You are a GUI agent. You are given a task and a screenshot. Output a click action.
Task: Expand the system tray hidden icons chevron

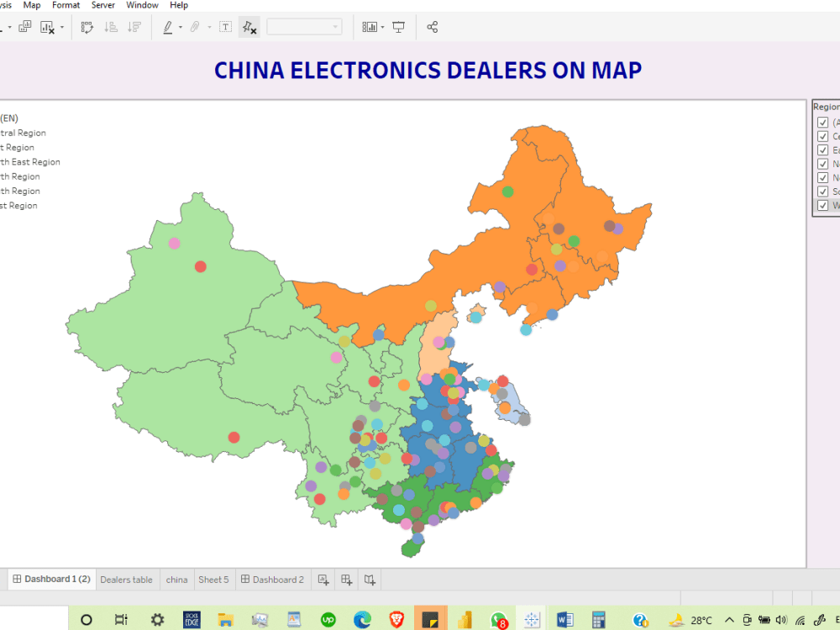(x=729, y=621)
